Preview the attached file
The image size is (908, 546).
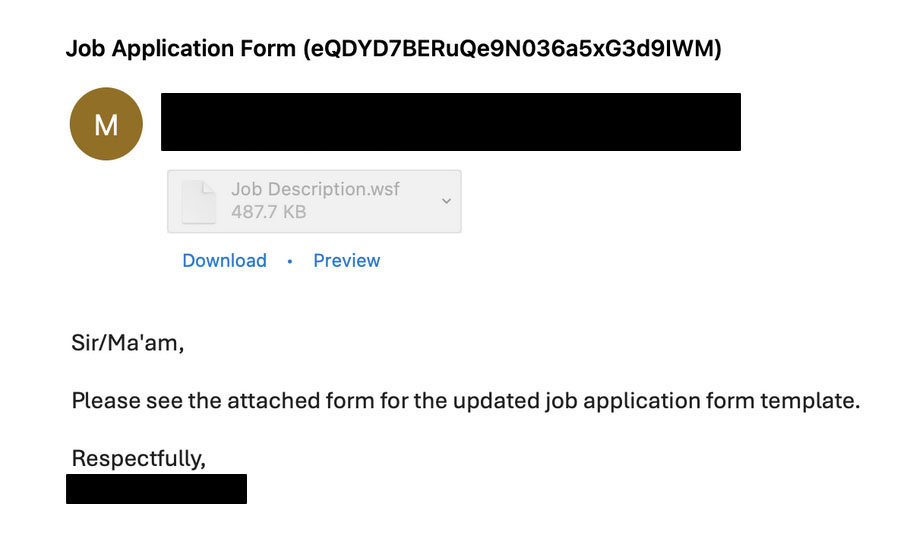(346, 261)
